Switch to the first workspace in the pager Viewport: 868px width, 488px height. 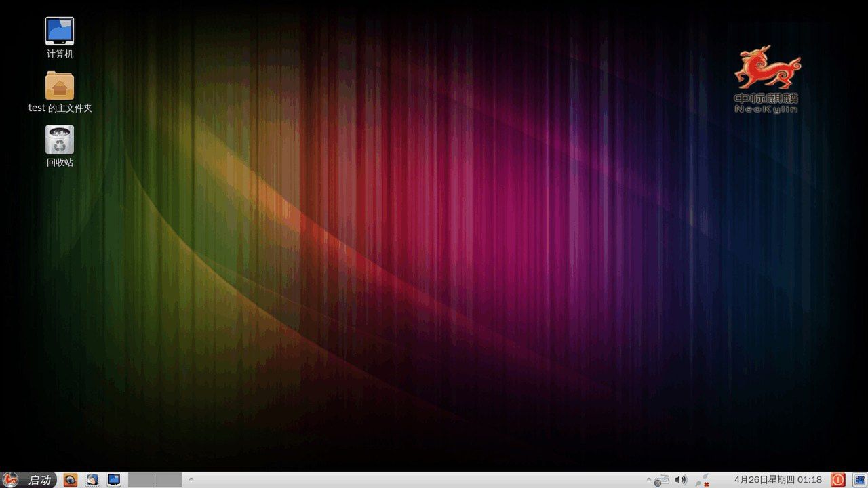pos(141,480)
